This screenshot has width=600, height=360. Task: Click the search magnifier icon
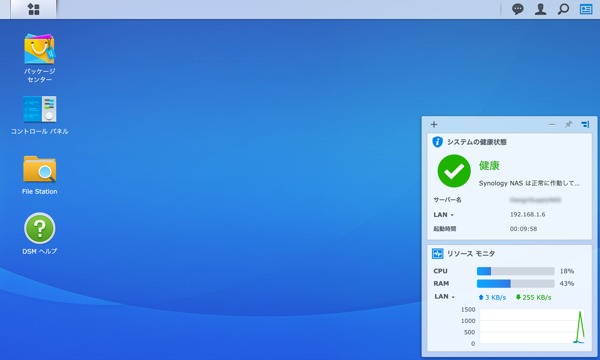(x=563, y=9)
